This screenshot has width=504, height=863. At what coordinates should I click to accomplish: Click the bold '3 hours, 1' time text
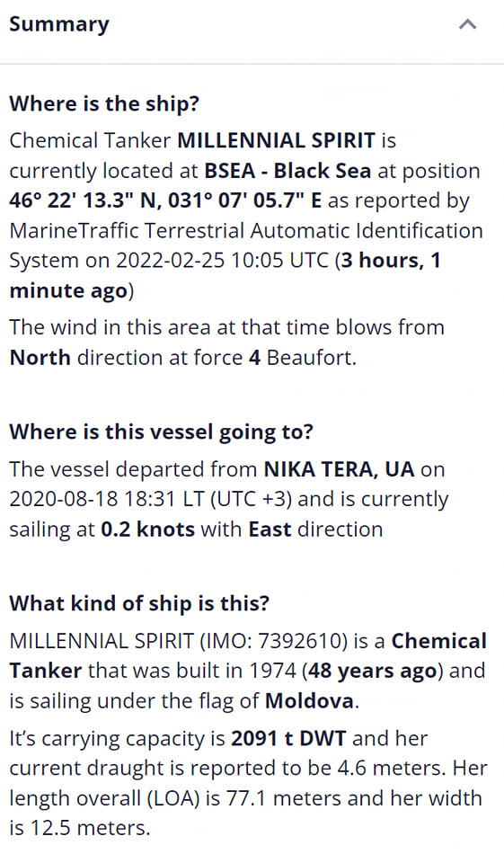coord(391,261)
